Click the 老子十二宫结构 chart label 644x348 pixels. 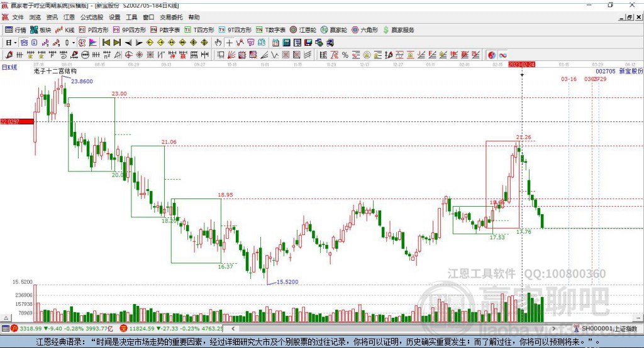click(55, 72)
